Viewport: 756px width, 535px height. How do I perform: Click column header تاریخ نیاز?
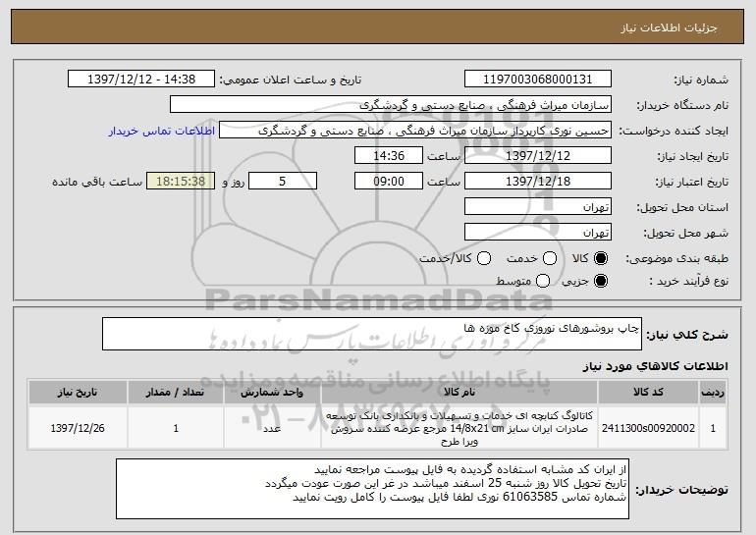point(78,393)
